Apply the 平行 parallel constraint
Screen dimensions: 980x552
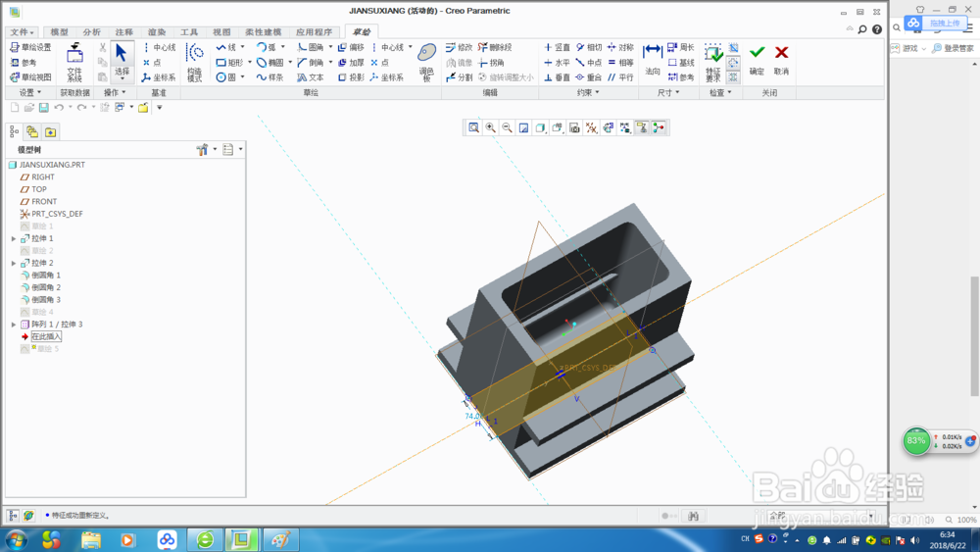tap(620, 77)
